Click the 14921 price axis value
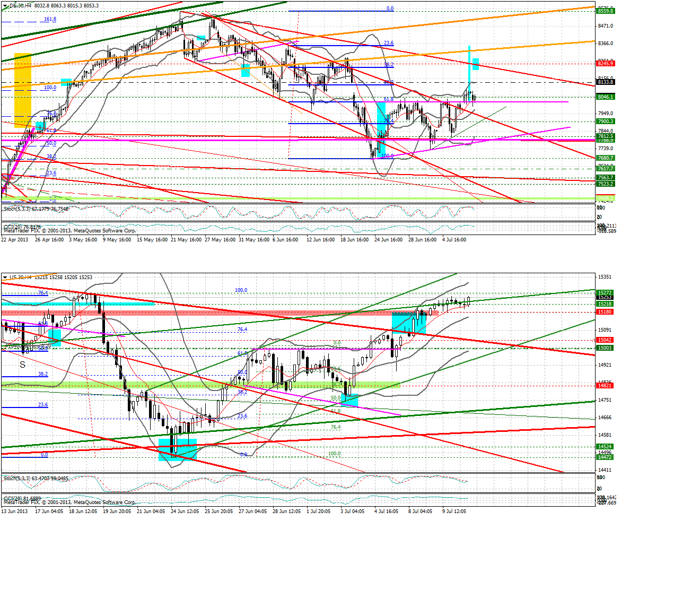Viewport: 700px width, 590px height. 605,365
